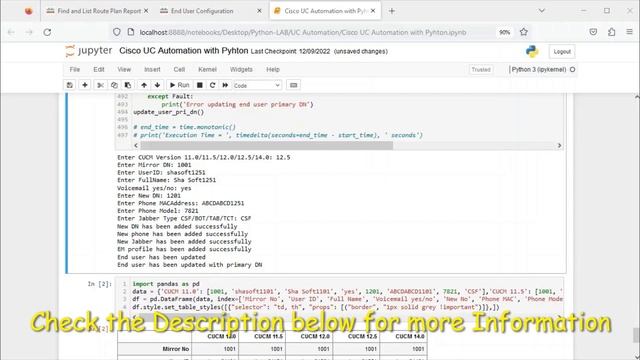This screenshot has height=360, width=640.
Task: Open the Pocket save icon
Action: coord(593,32)
